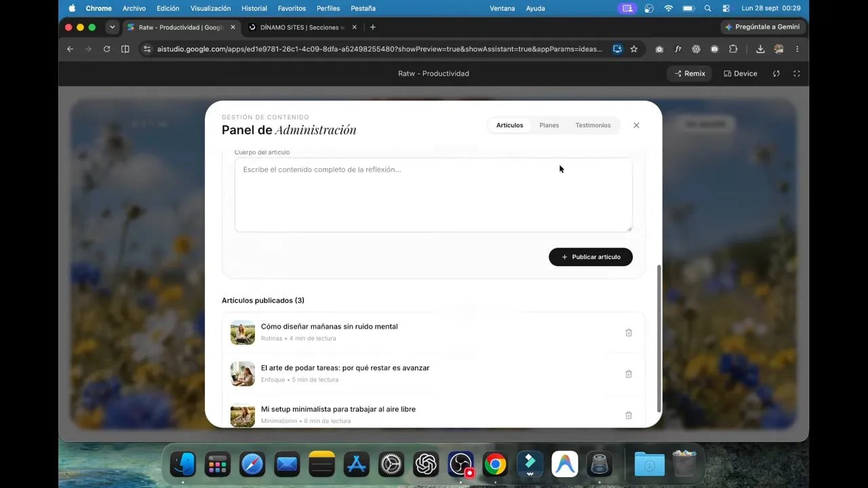This screenshot has height=488, width=868.
Task: Open Chrome extensions puzzle icon
Action: [x=733, y=49]
